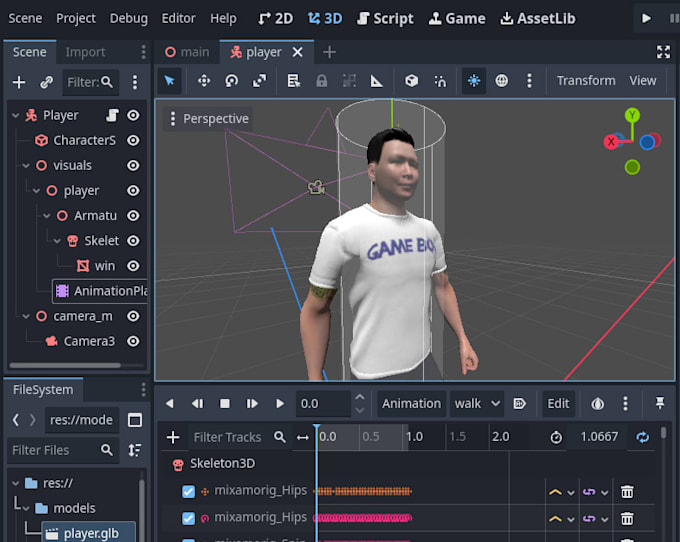This screenshot has height=542, width=680.
Task: Toggle visibility of CharacterS node
Action: (x=133, y=140)
